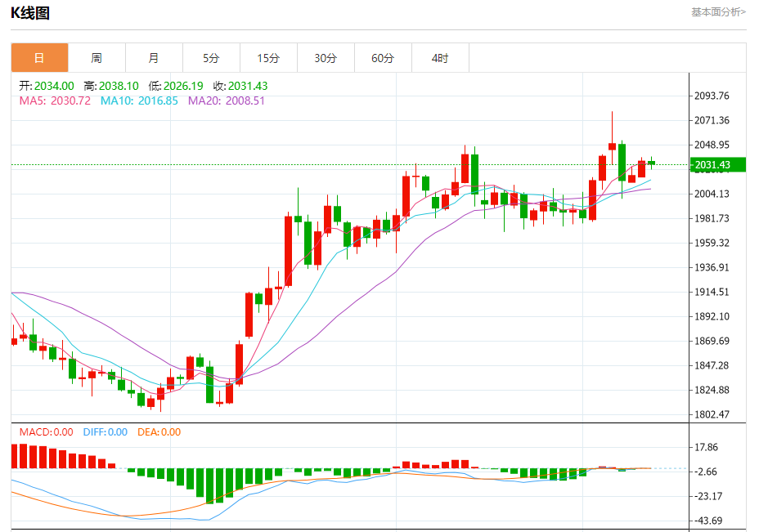Click the 2004.13 price axis label

(x=712, y=194)
